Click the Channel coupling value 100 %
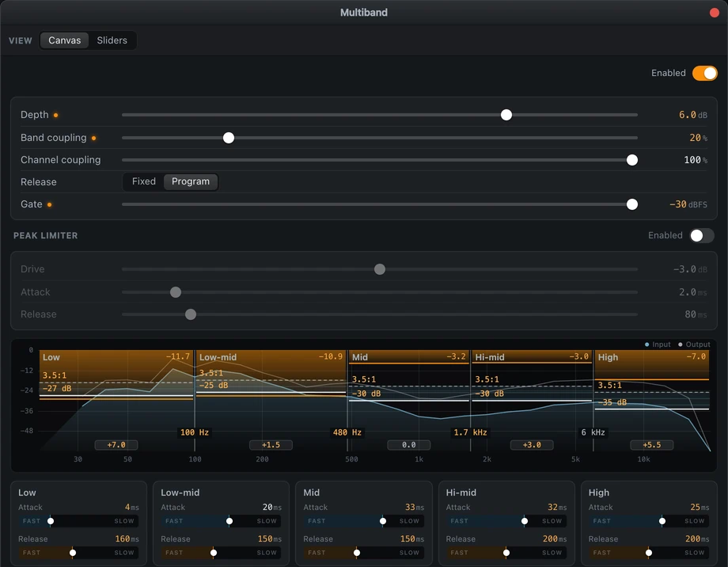This screenshot has height=567, width=728. pyautogui.click(x=696, y=160)
